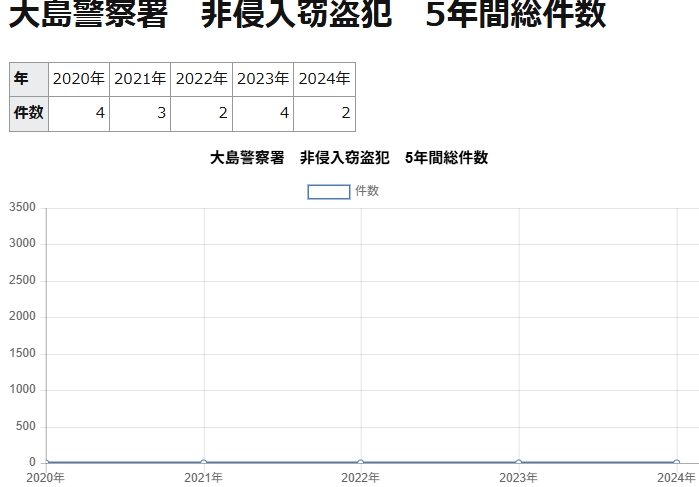The width and height of the screenshot is (699, 487).
Task: Select the 2022年 table header cell
Action: (201, 79)
